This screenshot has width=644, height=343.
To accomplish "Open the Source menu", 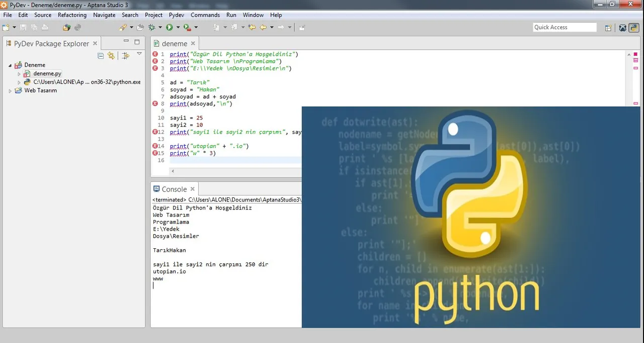I will [43, 15].
